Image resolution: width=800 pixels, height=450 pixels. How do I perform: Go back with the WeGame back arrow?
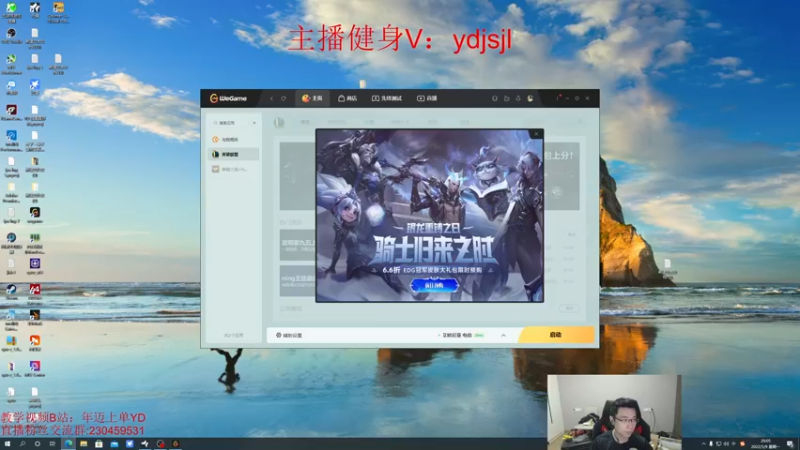click(x=271, y=98)
